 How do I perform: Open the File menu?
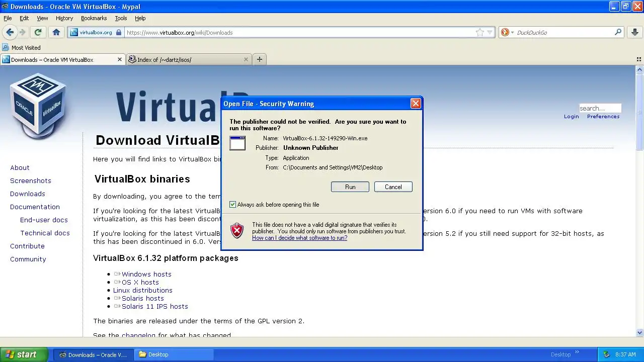pos(8,18)
